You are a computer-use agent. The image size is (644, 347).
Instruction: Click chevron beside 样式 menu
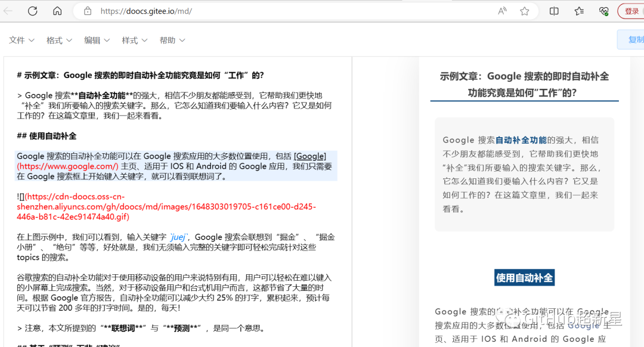pos(144,40)
